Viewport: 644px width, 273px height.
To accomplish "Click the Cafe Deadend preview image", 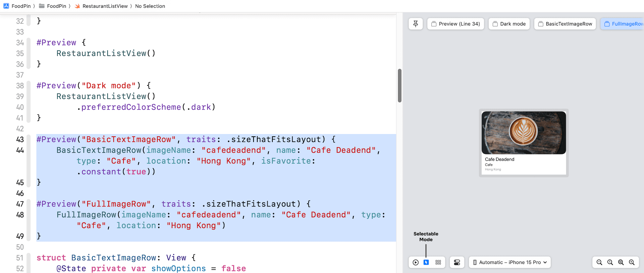I will (524, 133).
